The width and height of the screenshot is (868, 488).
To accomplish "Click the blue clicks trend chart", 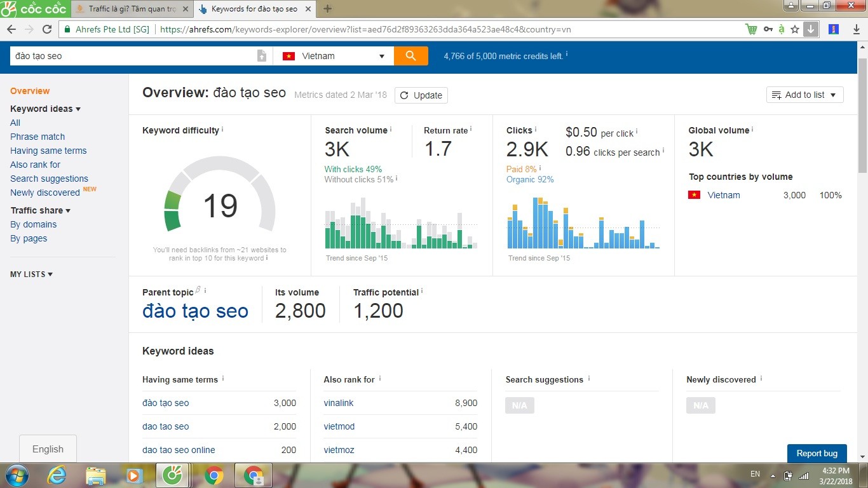I will click(x=583, y=223).
